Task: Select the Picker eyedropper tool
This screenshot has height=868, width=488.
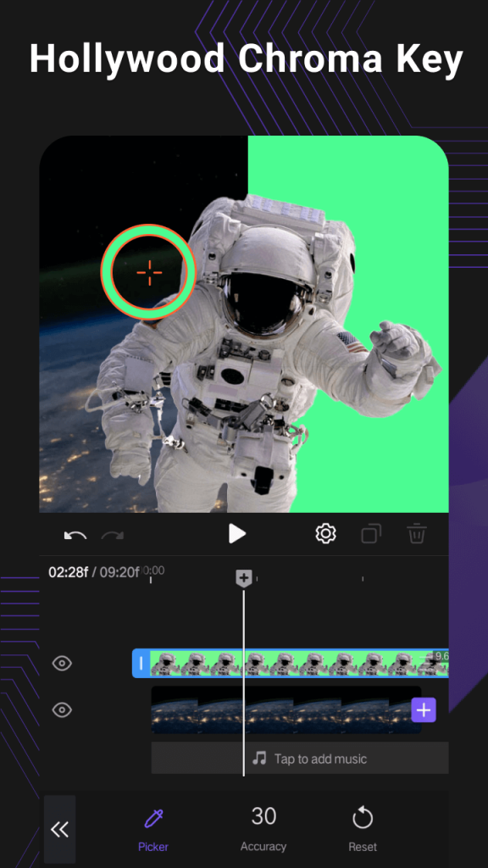Action: (x=153, y=829)
